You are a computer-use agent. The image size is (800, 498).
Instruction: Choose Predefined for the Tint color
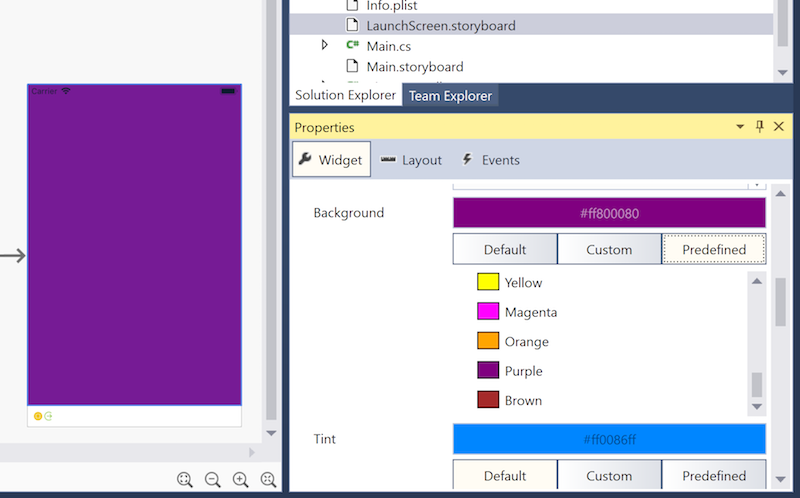[x=714, y=475]
